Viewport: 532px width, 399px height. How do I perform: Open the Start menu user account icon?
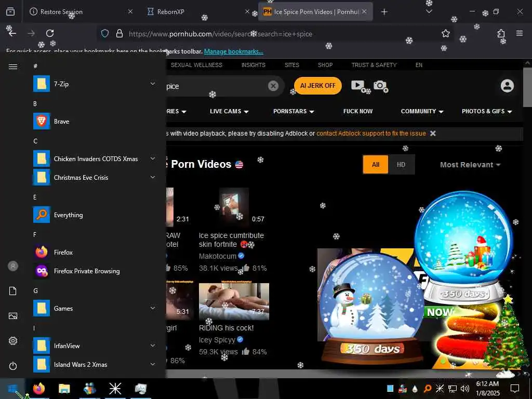pyautogui.click(x=13, y=266)
